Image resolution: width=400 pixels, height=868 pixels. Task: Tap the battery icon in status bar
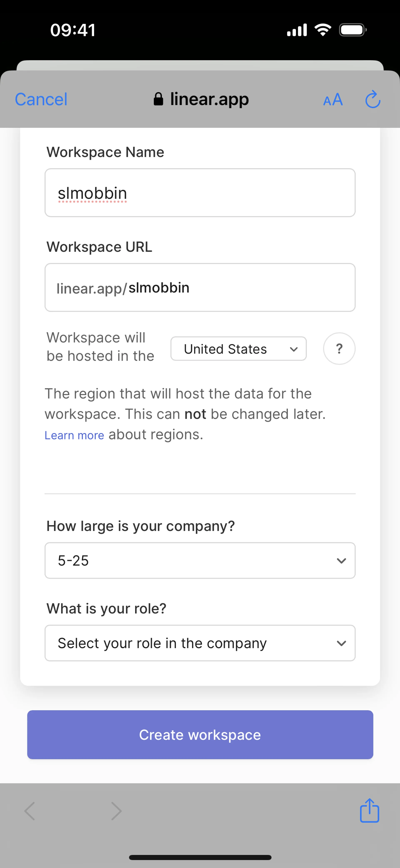[352, 30]
